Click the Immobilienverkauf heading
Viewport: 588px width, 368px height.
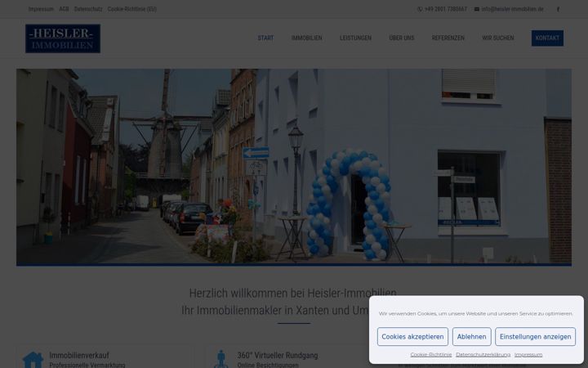tap(79, 355)
